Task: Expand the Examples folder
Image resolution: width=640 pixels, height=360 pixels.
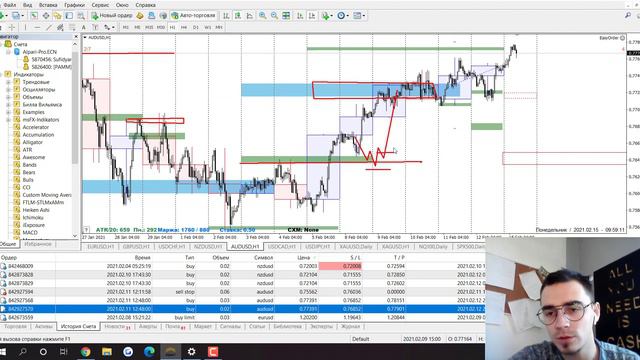Action: [8, 112]
